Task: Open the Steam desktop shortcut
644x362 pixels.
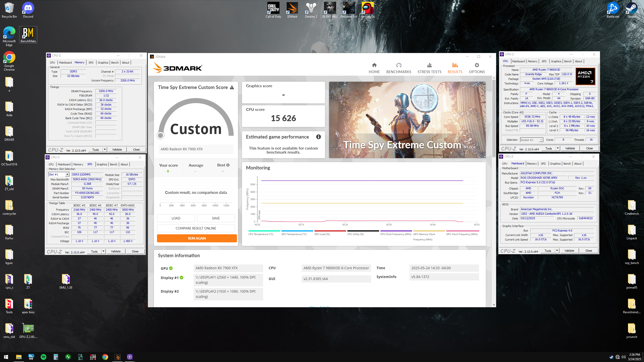Action: (632, 10)
